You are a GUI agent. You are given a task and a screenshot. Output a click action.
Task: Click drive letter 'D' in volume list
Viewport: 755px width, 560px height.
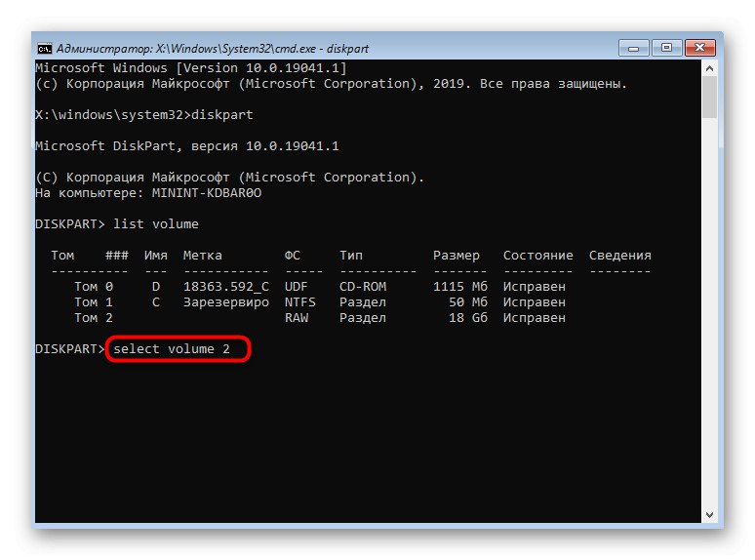156,287
